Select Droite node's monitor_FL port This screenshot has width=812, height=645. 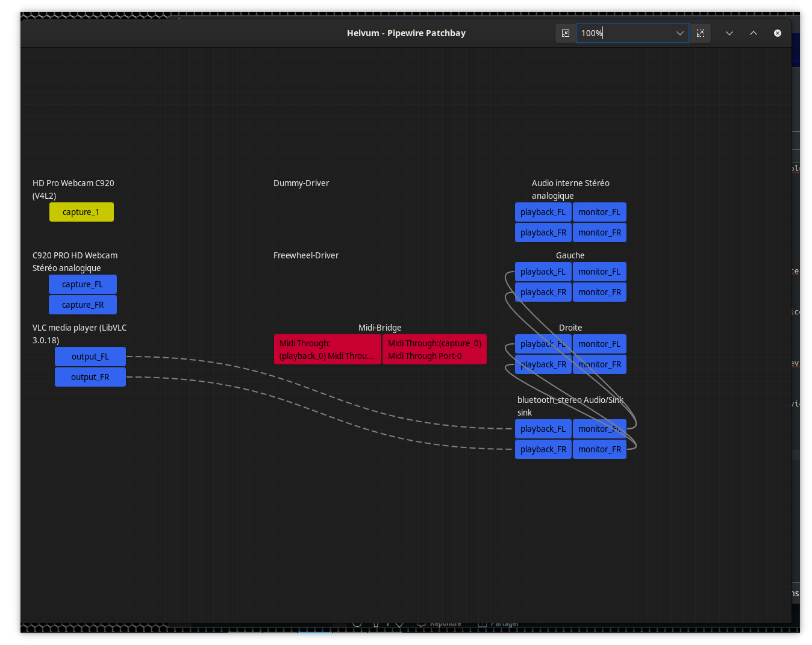coord(599,344)
